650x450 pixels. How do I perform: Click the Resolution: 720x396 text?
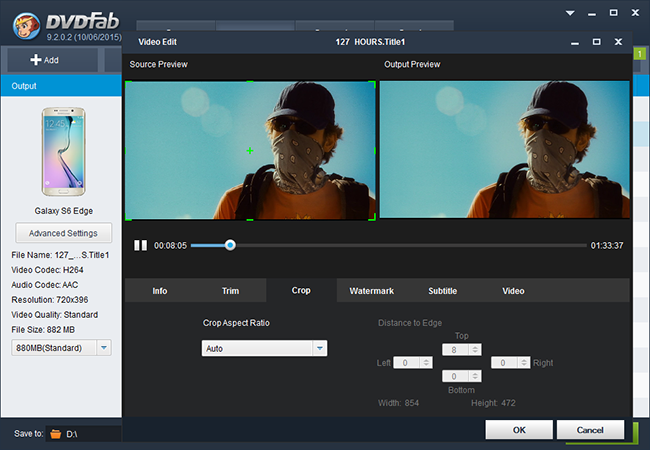50,300
